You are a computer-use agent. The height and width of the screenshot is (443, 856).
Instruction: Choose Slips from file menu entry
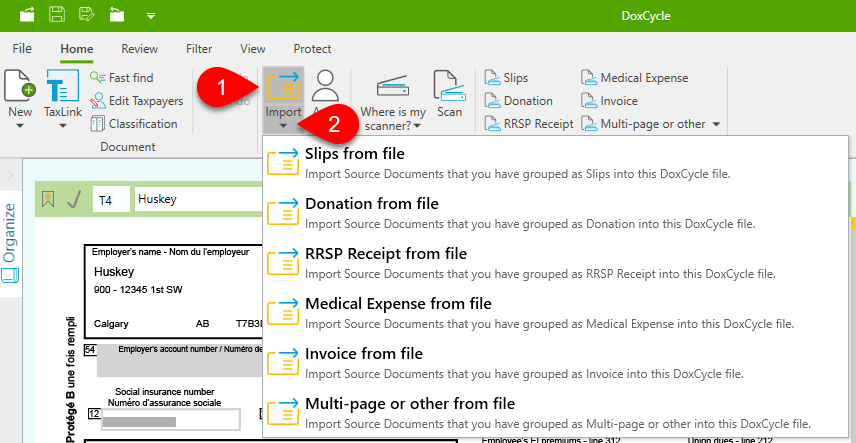(x=557, y=162)
